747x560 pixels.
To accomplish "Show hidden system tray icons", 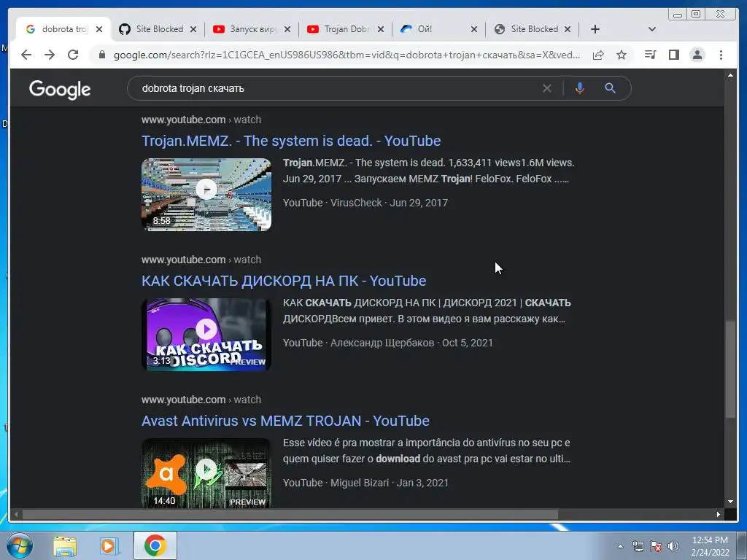I will [x=620, y=546].
